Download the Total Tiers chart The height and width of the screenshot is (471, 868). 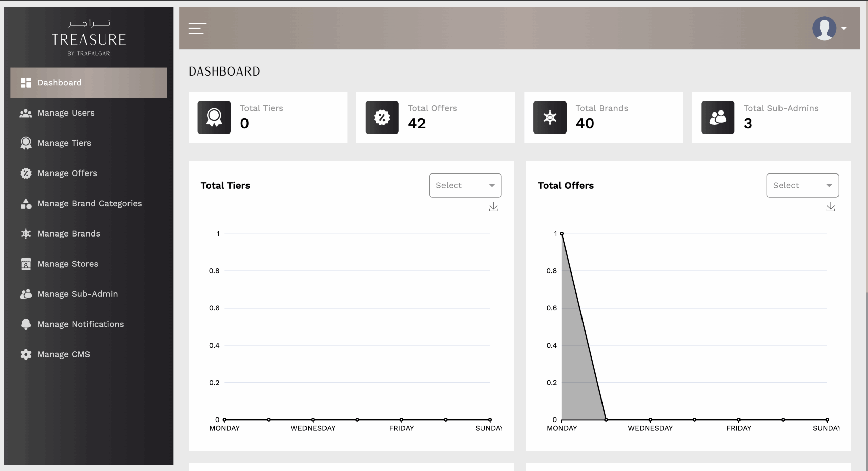pyautogui.click(x=493, y=207)
